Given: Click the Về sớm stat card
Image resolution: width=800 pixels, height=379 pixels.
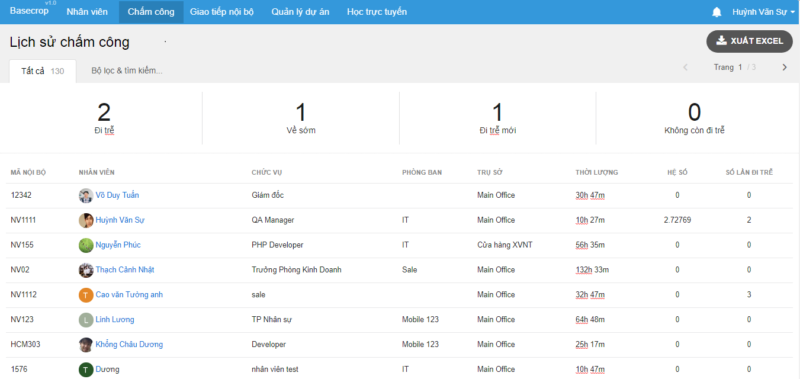Looking at the screenshot, I should point(301,119).
